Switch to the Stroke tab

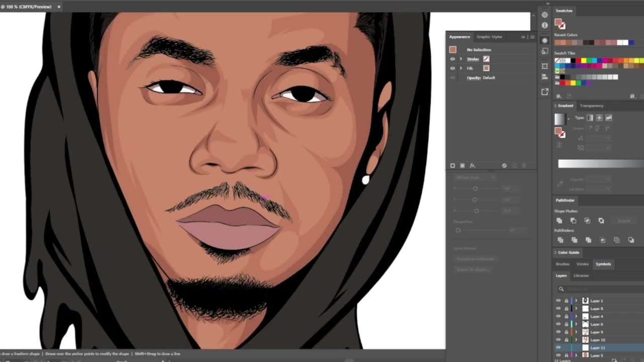[x=582, y=264]
